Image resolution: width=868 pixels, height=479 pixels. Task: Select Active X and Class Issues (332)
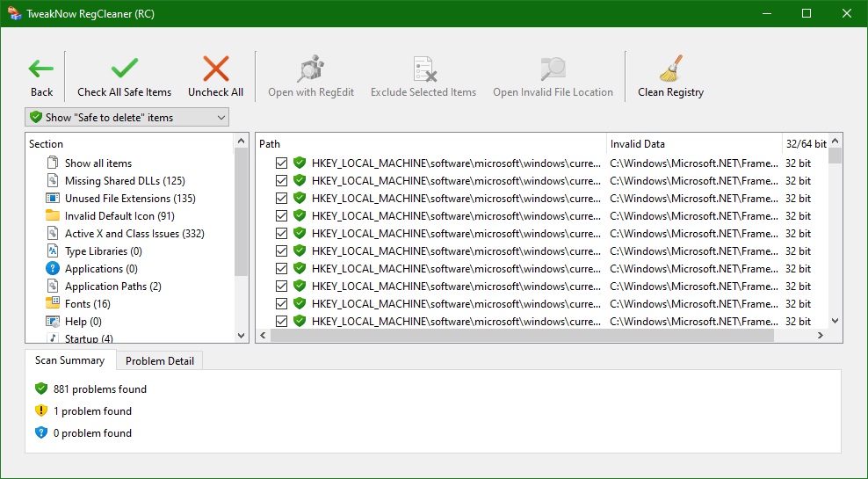(134, 234)
